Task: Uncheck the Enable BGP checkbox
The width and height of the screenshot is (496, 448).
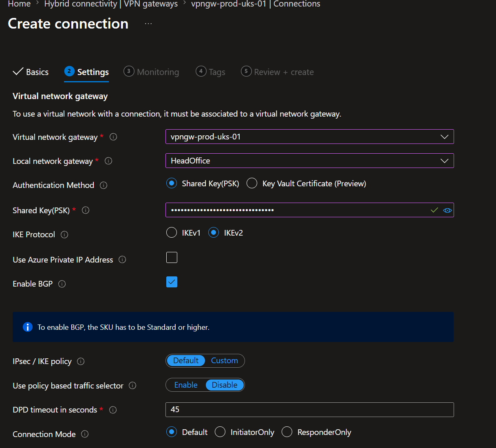Action: (x=172, y=282)
